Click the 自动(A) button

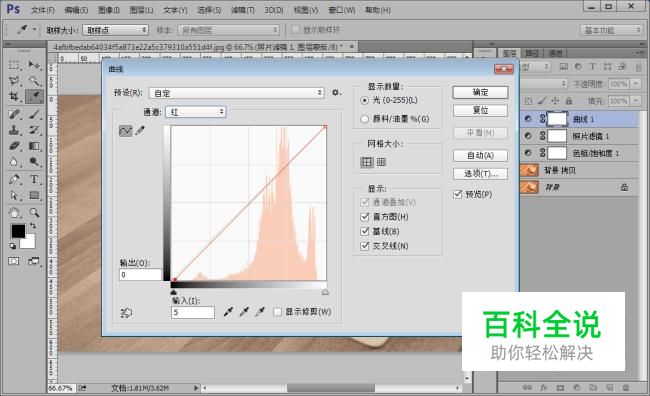(480, 155)
